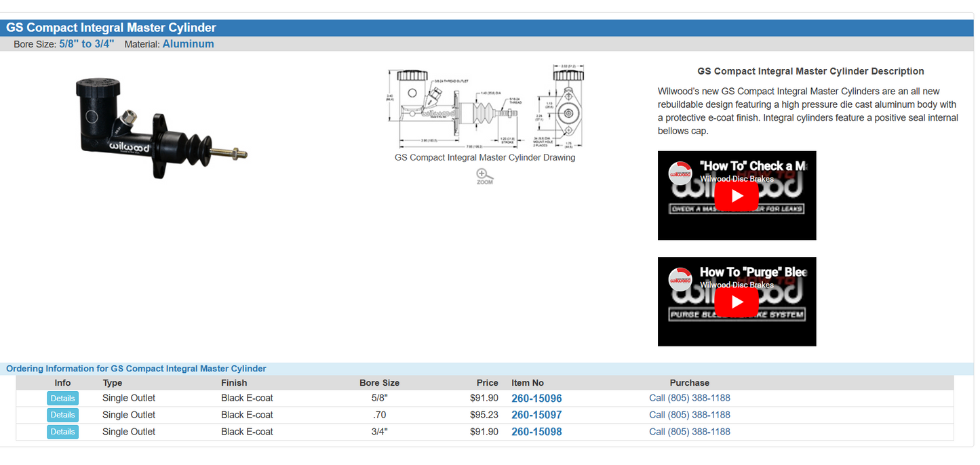980x465 pixels.
Task: Click 'Single Outlet' in the 260-15096 row
Action: click(x=129, y=398)
